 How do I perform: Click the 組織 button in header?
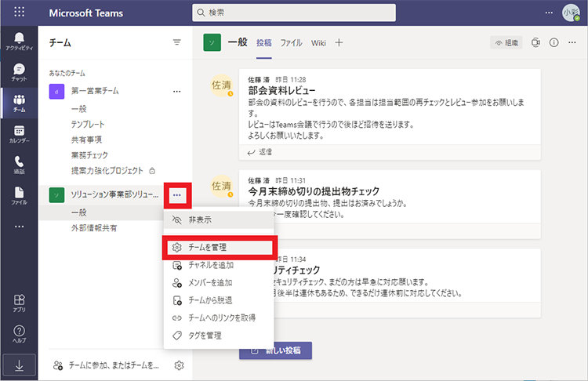pos(506,43)
